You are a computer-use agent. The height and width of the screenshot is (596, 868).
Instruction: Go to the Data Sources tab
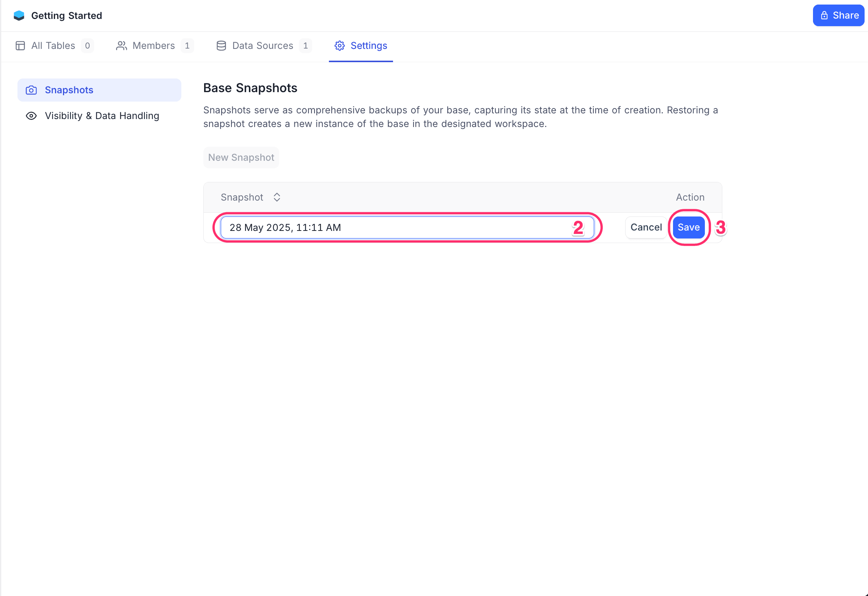click(263, 46)
